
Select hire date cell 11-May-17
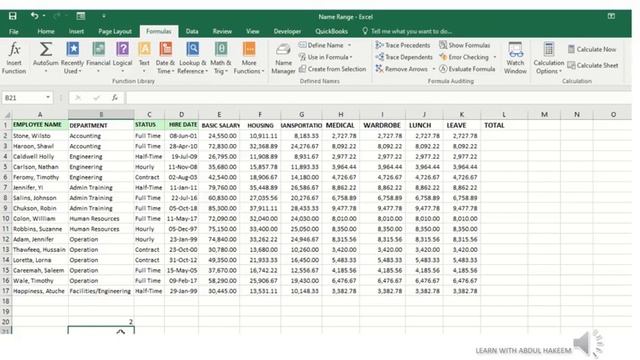(181, 218)
